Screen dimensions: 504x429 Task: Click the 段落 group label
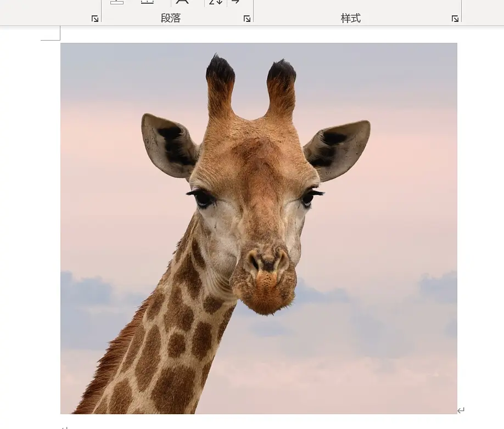pyautogui.click(x=171, y=18)
